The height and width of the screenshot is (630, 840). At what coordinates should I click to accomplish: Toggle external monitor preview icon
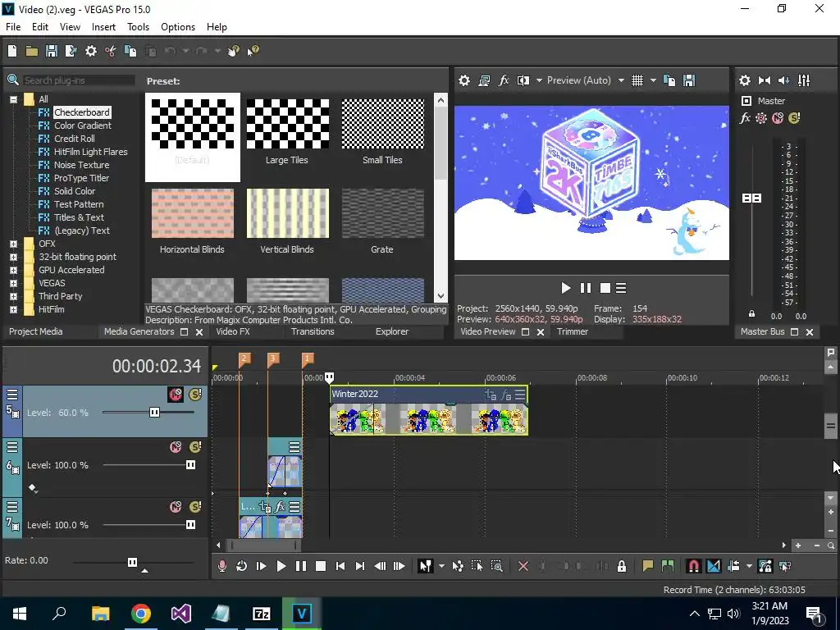[x=484, y=80]
